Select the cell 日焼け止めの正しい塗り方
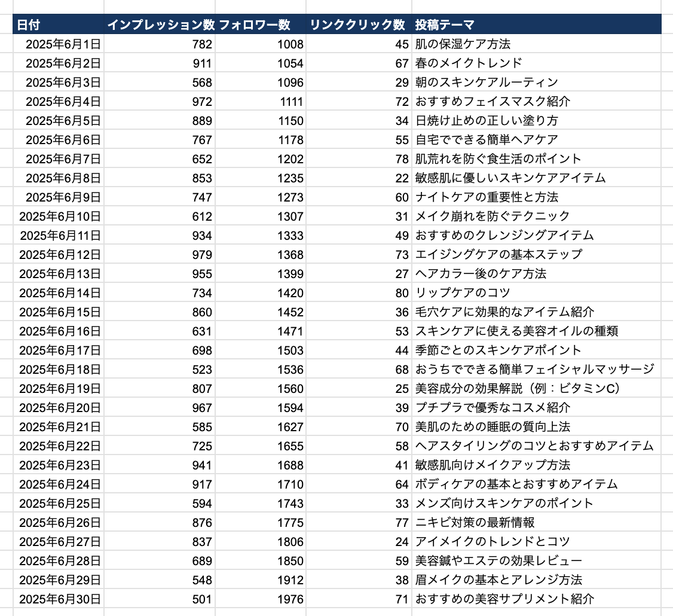This screenshot has width=673, height=616. click(537, 120)
